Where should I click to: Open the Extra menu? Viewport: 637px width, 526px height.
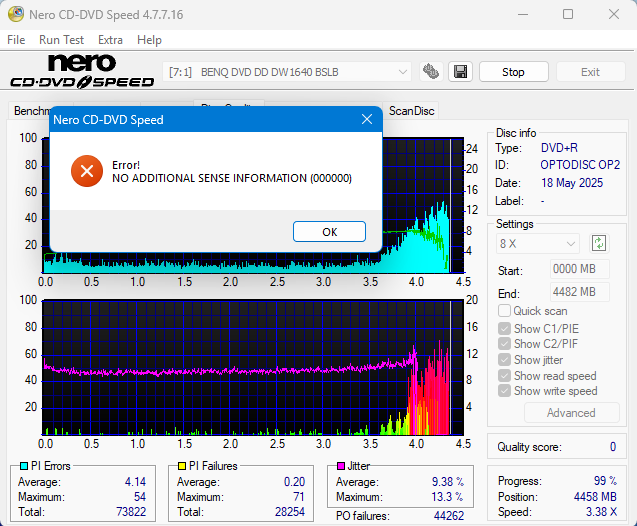[x=110, y=40]
